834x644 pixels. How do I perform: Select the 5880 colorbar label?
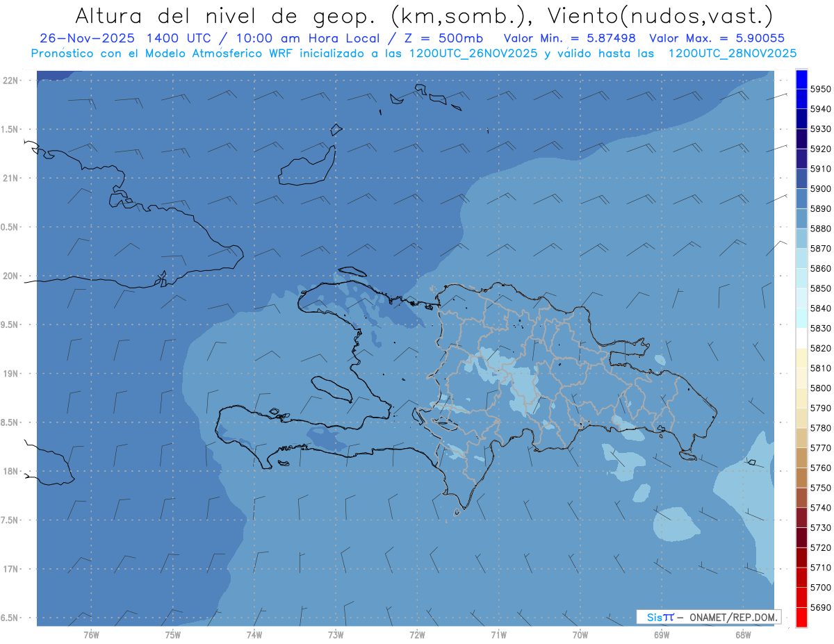coord(821,229)
